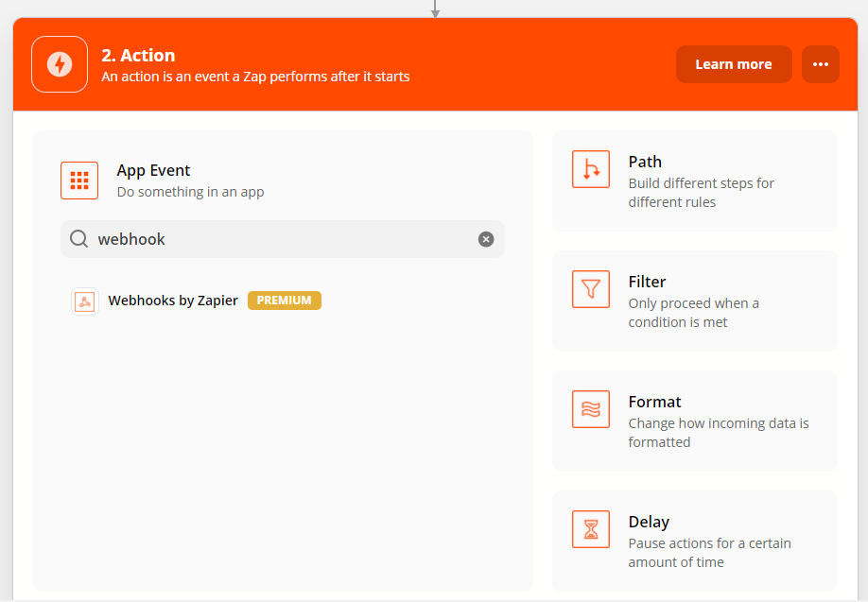Click the App Event grid icon
Image resolution: width=868 pixels, height=602 pixels.
pos(79,181)
